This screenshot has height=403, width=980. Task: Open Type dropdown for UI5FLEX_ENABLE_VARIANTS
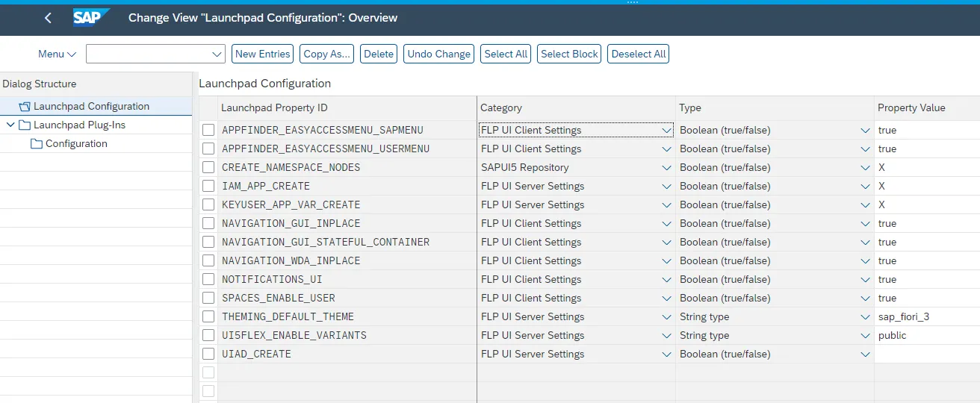coord(865,336)
